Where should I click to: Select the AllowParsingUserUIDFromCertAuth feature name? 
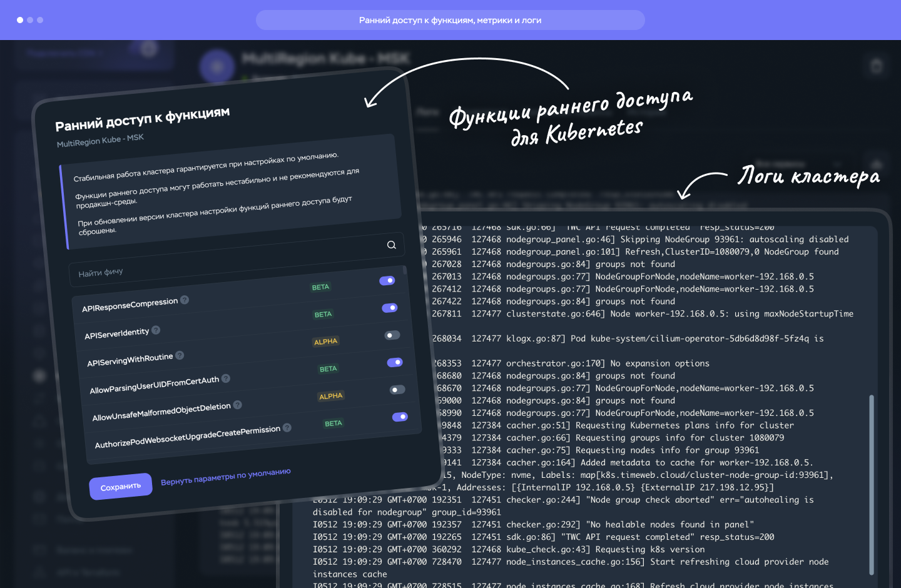click(x=155, y=385)
